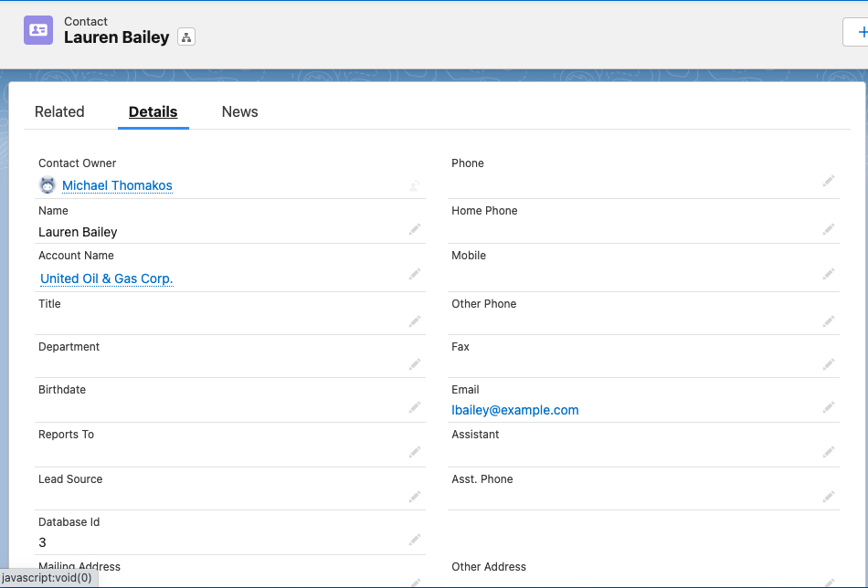This screenshot has width=868, height=588.
Task: Click the edit pencil for Birthdate
Action: tap(414, 407)
